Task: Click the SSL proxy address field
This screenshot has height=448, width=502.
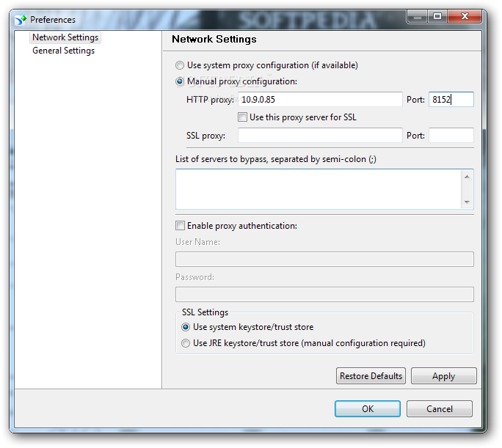Action: (320, 135)
